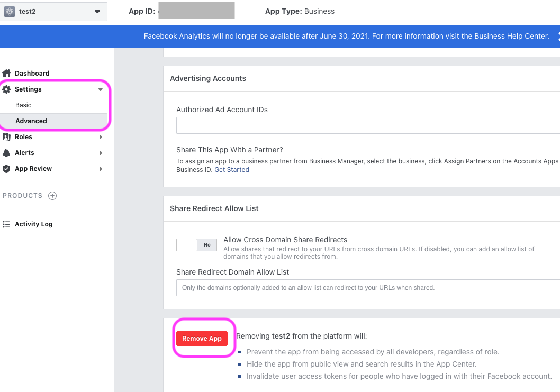Click the Authorized Ad Account IDs field
This screenshot has height=392, width=560.
pyautogui.click(x=368, y=125)
